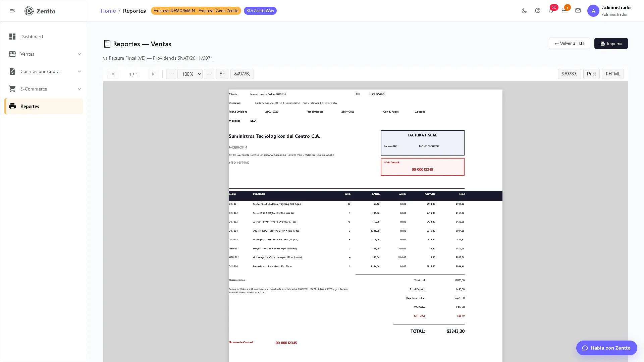Click the Subtotal label
This screenshot has width=644, height=362.
click(420, 280)
